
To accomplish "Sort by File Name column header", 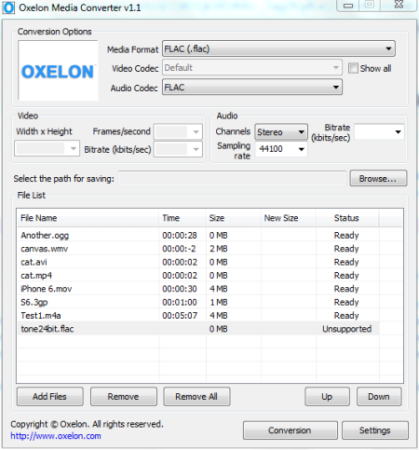I will 88,218.
